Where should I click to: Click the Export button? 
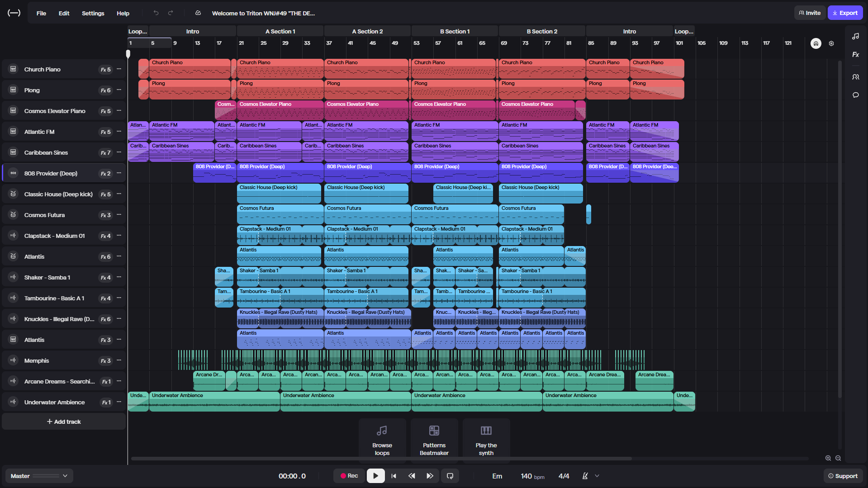(845, 13)
